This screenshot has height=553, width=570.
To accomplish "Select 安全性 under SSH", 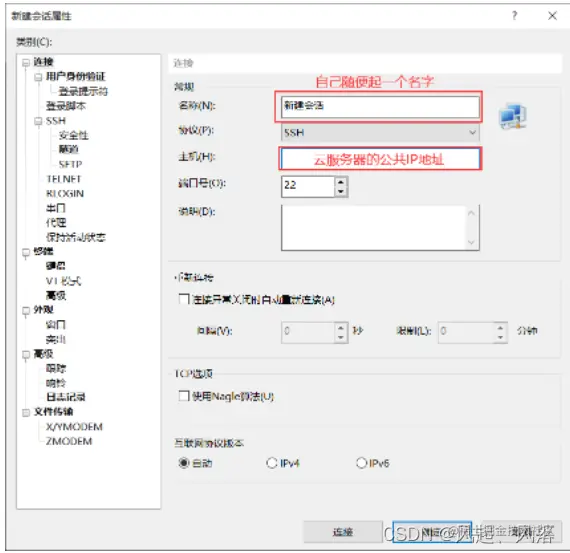I will [73, 135].
